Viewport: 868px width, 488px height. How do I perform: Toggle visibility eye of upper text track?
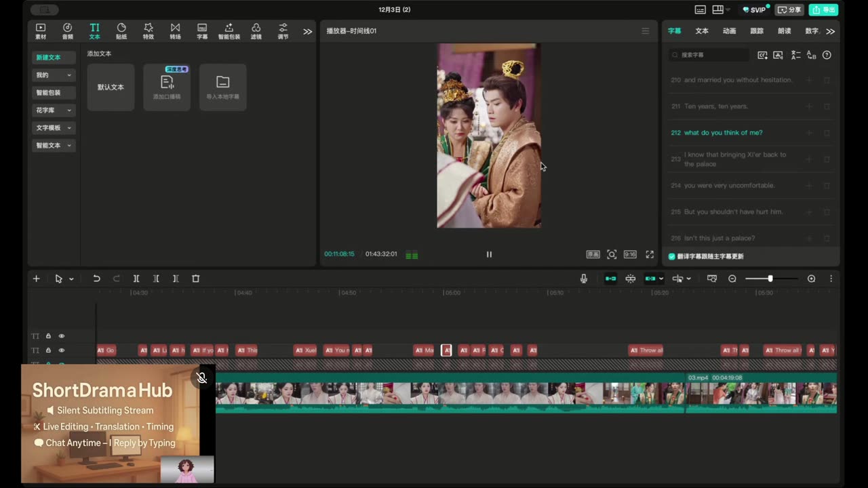62,336
